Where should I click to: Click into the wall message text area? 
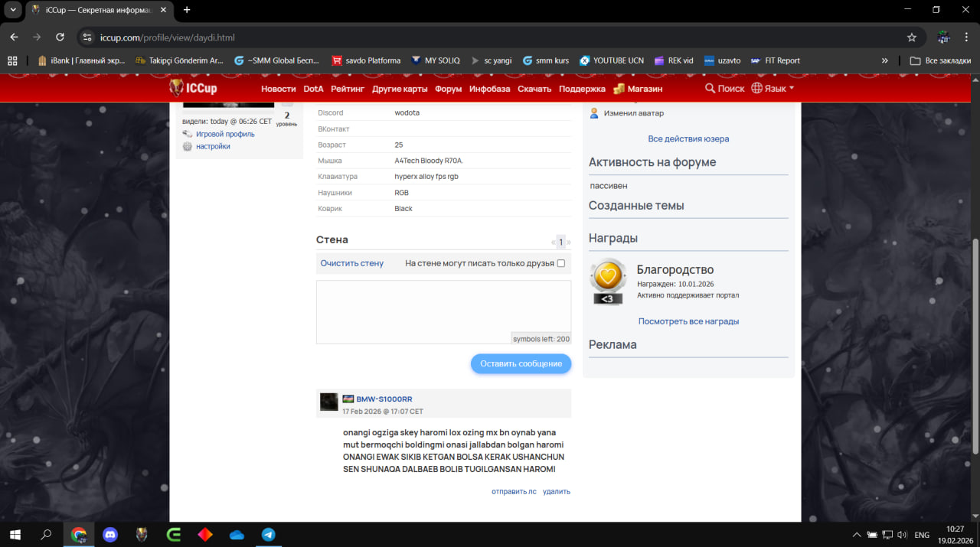[443, 312]
